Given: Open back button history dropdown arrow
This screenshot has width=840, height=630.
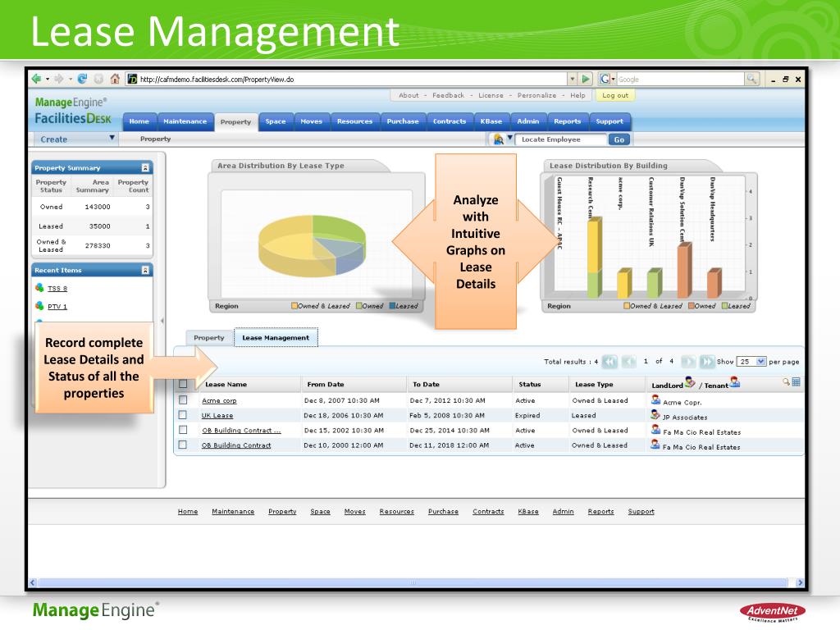Looking at the screenshot, I should [47, 80].
